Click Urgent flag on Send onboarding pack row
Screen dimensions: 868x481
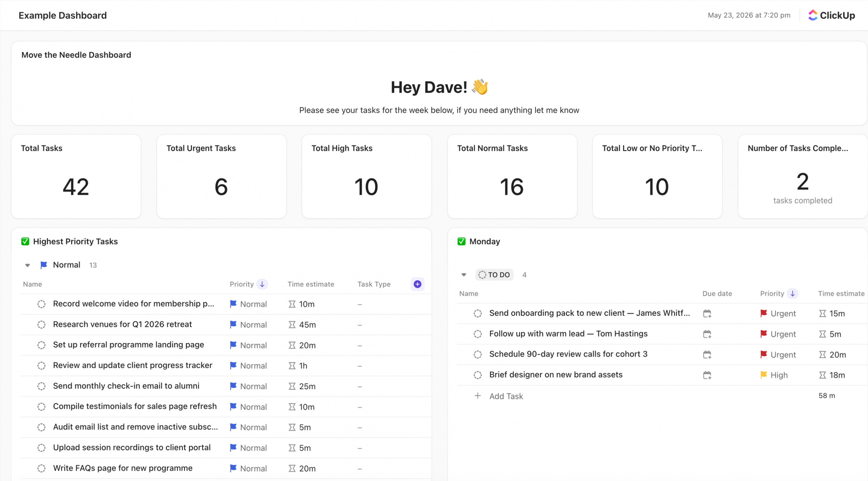764,314
